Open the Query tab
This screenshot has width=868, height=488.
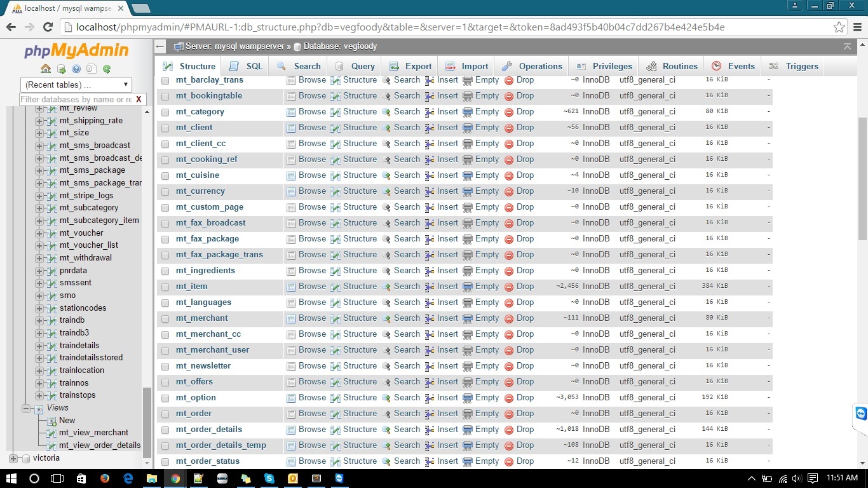355,66
